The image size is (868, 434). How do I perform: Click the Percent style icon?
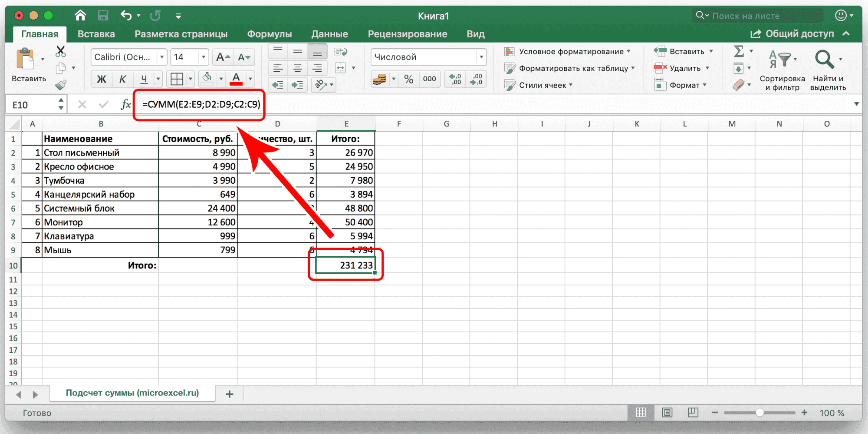click(408, 79)
